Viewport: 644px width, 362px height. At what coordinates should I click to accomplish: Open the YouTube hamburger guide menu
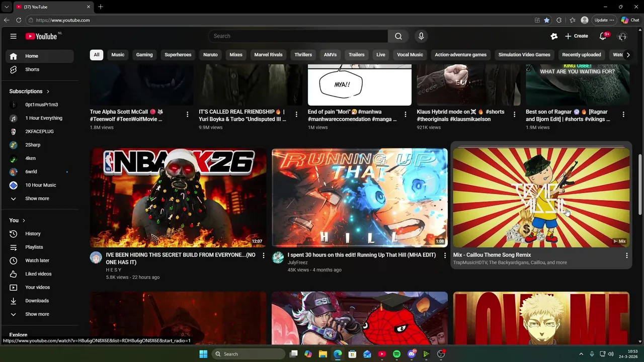click(14, 36)
